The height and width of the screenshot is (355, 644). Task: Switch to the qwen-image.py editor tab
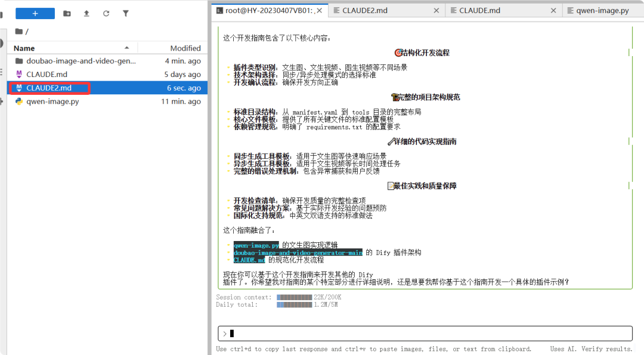(x=602, y=10)
